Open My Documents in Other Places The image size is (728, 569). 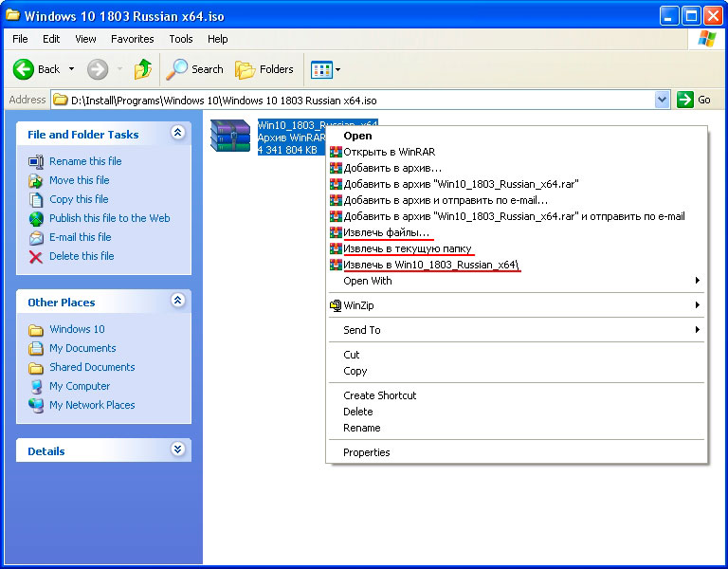pos(82,348)
